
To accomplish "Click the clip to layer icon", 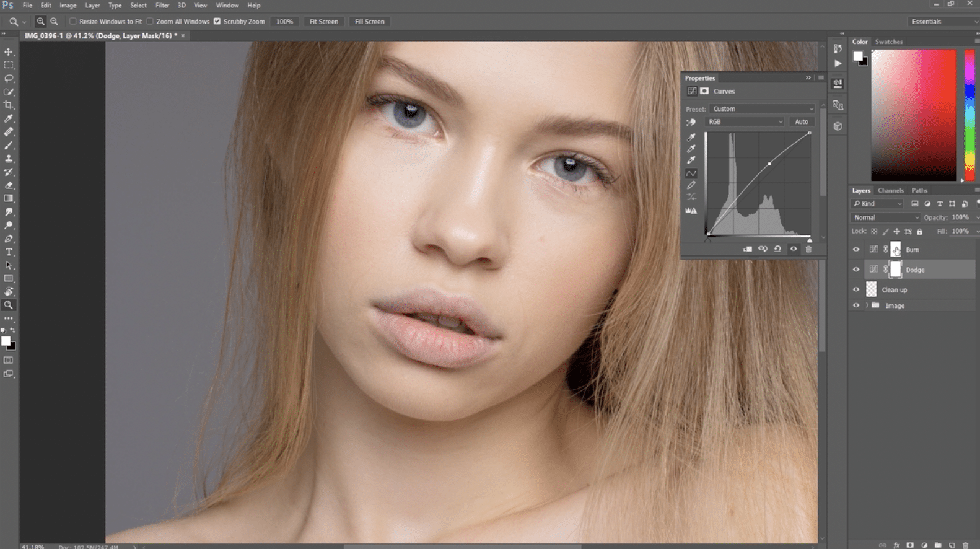I will (748, 249).
